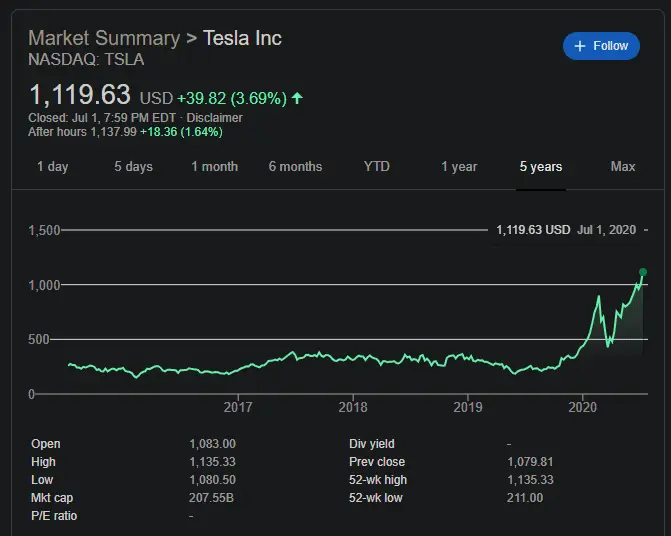The image size is (671, 536).
Task: Click the 52-wk high value
Action: tap(530, 480)
